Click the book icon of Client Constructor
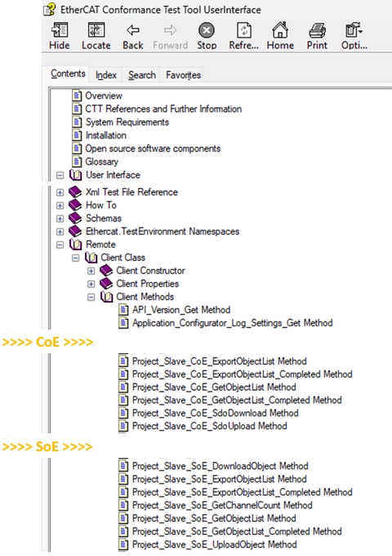Screen dimensions: 392x556 coord(106,271)
